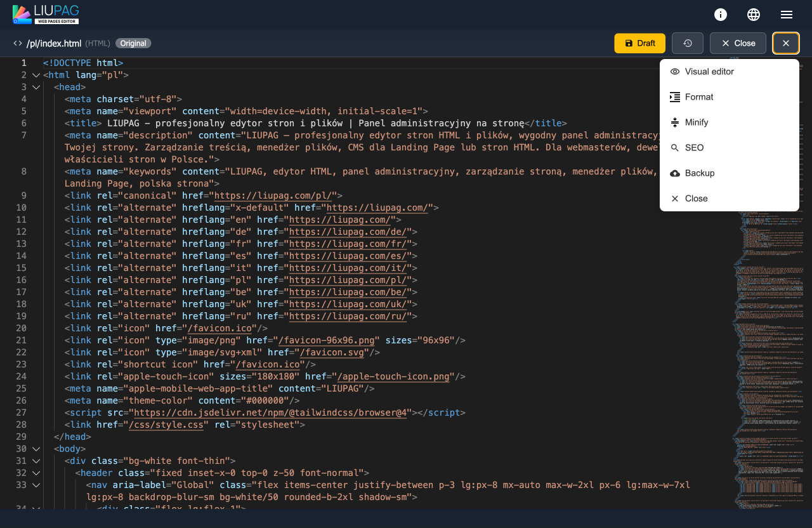Toggle the X tools menu button
Image resolution: width=812 pixels, height=528 pixels.
point(785,43)
